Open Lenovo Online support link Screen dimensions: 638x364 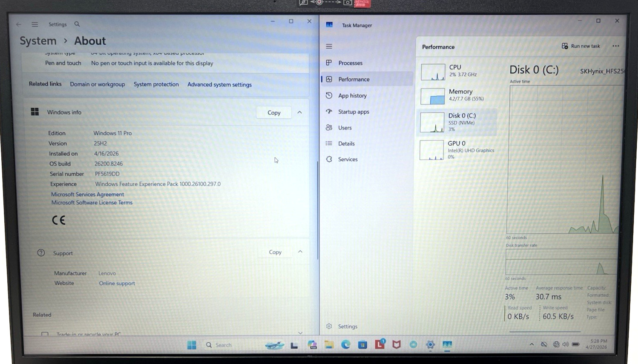click(x=117, y=283)
